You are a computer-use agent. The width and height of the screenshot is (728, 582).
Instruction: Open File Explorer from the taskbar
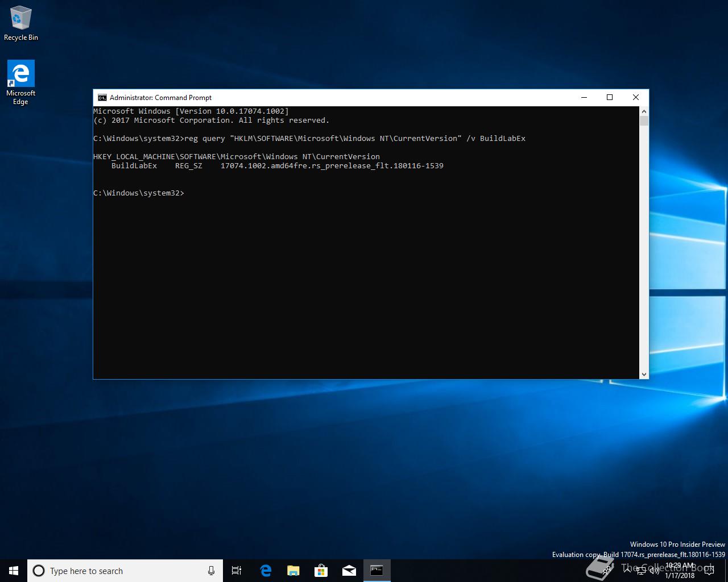[x=293, y=571]
